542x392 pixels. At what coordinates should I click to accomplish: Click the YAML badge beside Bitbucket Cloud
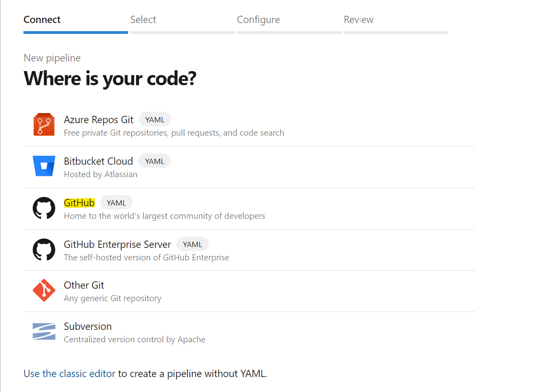[x=155, y=161]
